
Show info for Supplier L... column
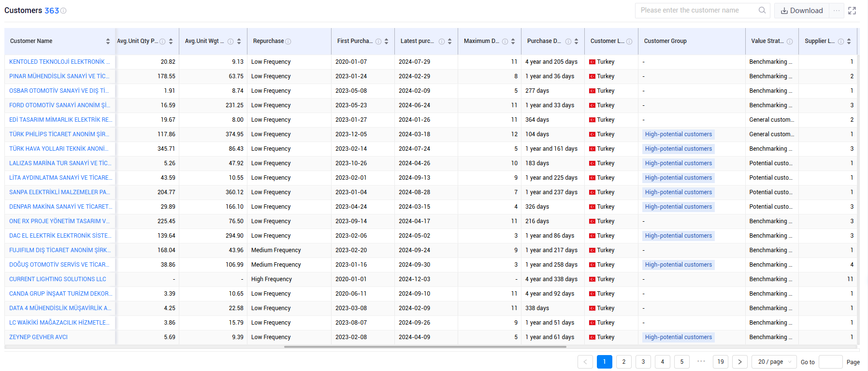841,42
